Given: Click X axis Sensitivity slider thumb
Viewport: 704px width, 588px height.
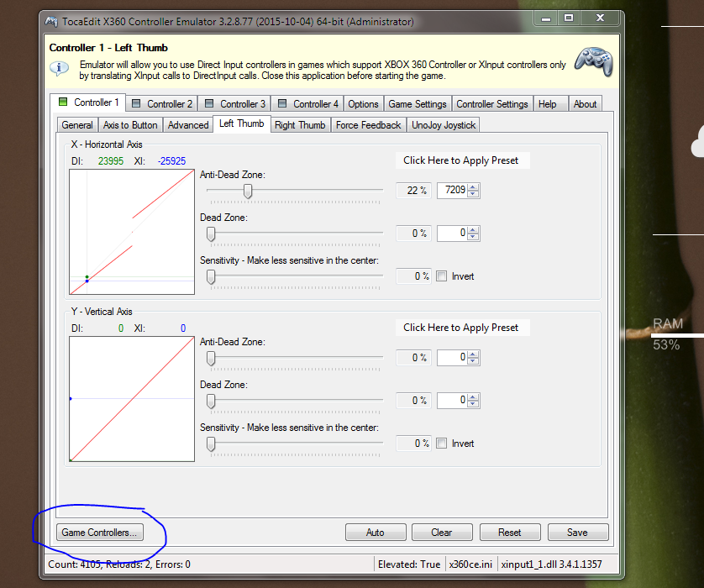Looking at the screenshot, I should (211, 276).
